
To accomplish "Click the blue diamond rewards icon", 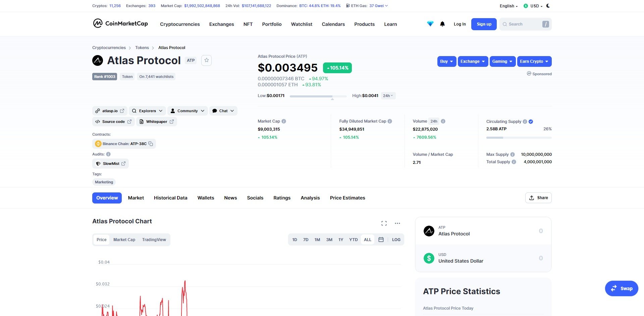I will tap(430, 24).
